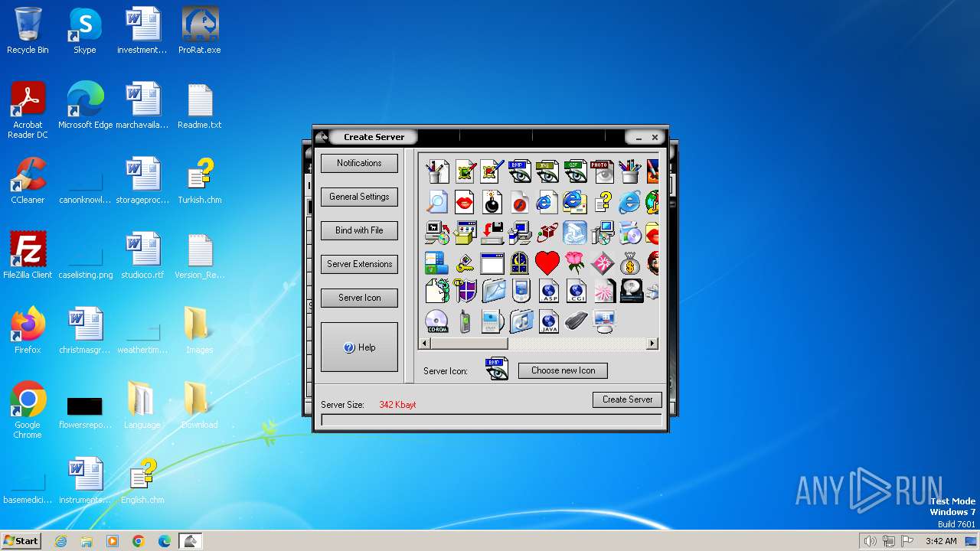This screenshot has width=980, height=551.
Task: Choose the Flash document icon
Action: pos(520,202)
